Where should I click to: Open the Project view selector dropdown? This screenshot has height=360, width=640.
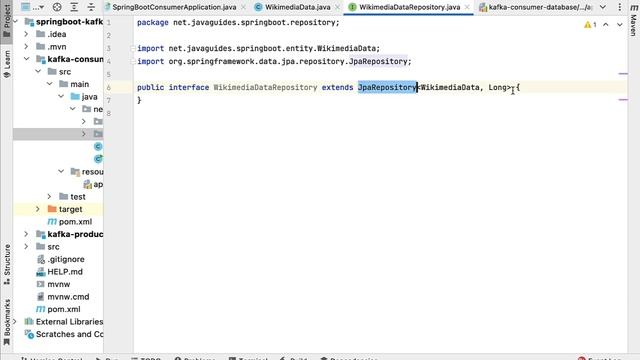33,7
